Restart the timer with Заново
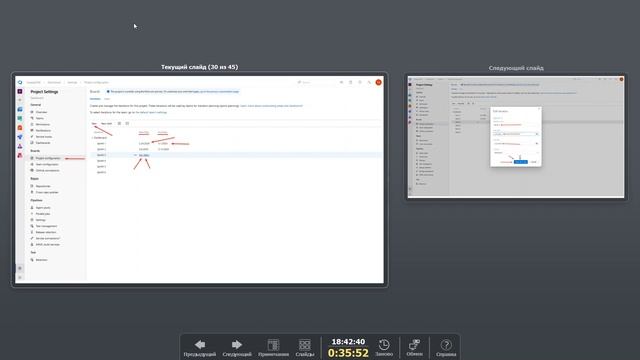 [384, 348]
